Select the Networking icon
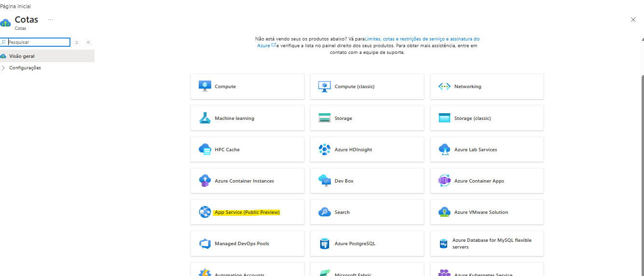The height and width of the screenshot is (276, 644). click(x=444, y=87)
